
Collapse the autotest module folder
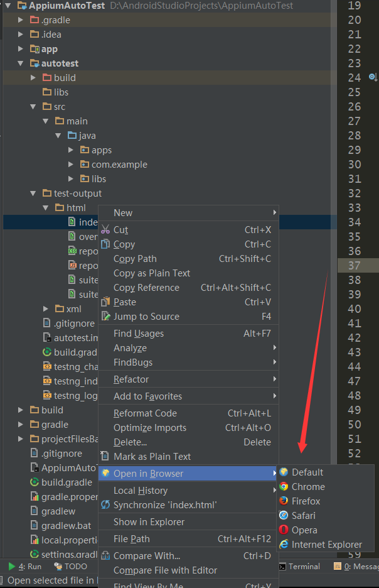(21, 63)
